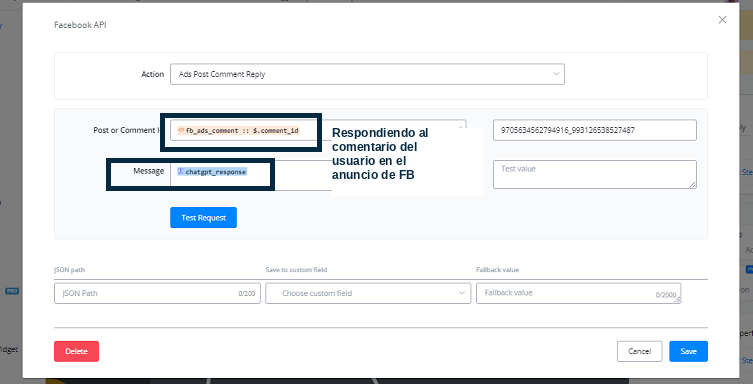Viewport: 753px width, 384px height.
Task: Click the 'Save to custom field' label
Action: [296, 270]
